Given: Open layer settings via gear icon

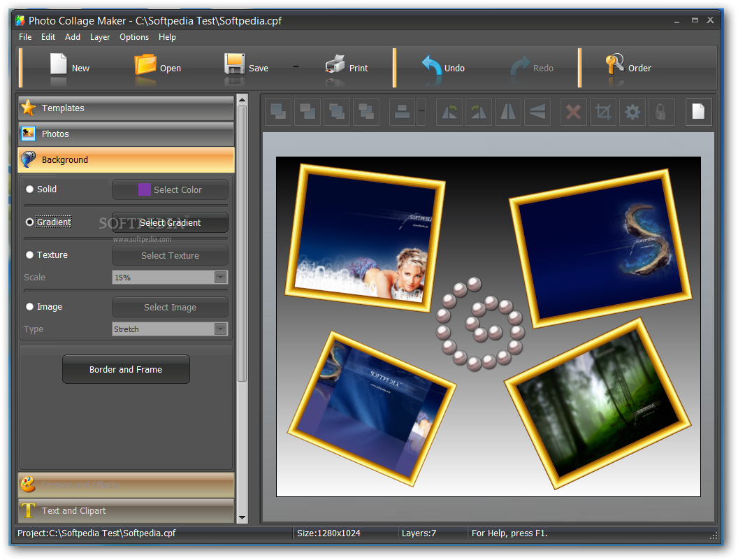Looking at the screenshot, I should [x=632, y=112].
